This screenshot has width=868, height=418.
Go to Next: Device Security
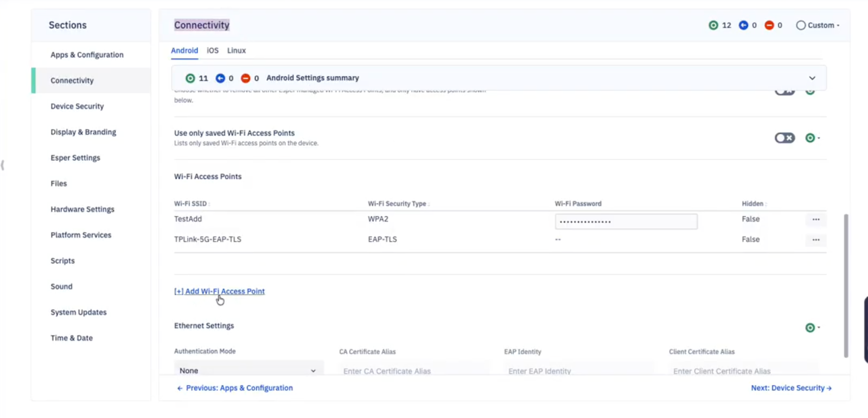coord(791,388)
